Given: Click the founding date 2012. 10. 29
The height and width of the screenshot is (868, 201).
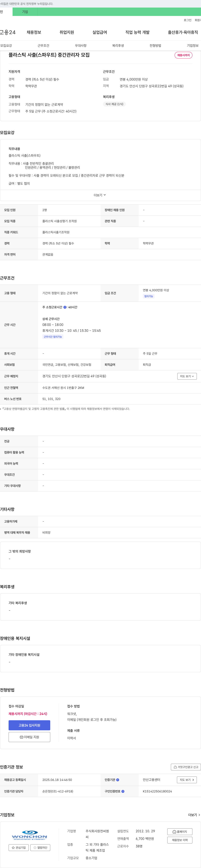Looking at the screenshot, I should (145, 831).
